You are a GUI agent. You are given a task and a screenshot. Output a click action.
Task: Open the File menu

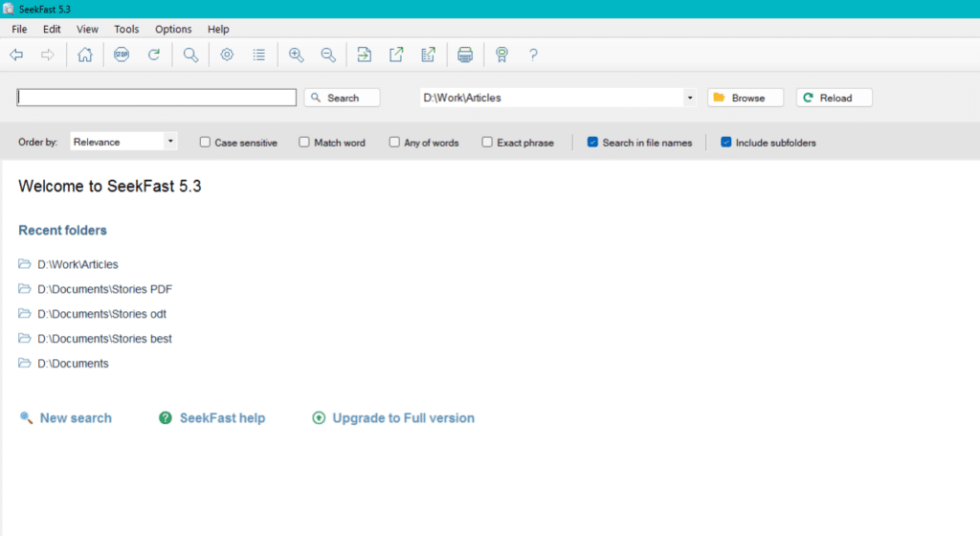(x=19, y=29)
